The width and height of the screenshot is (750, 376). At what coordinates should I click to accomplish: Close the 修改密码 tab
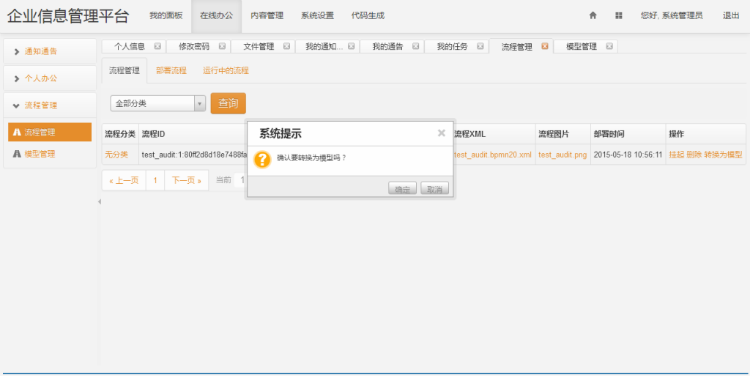pos(222,46)
